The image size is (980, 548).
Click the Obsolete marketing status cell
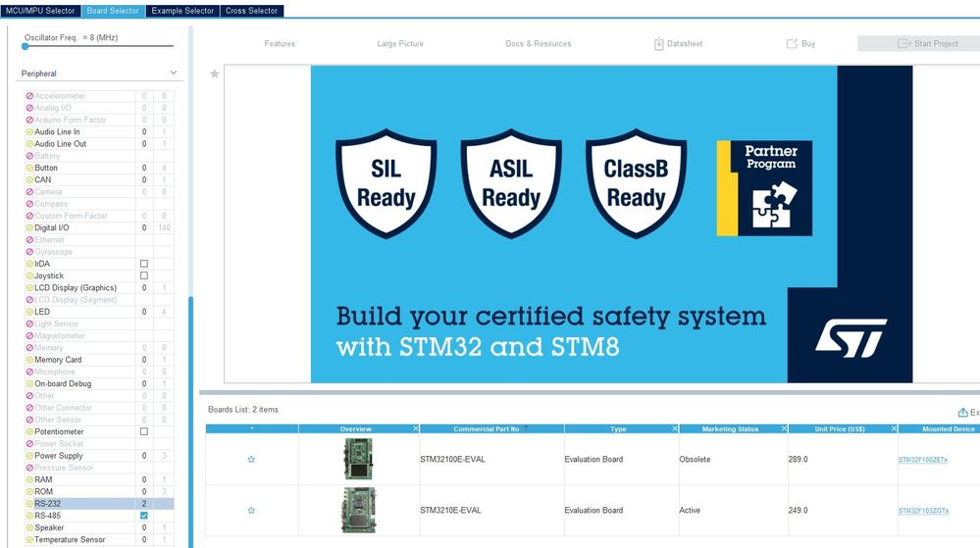(x=734, y=459)
